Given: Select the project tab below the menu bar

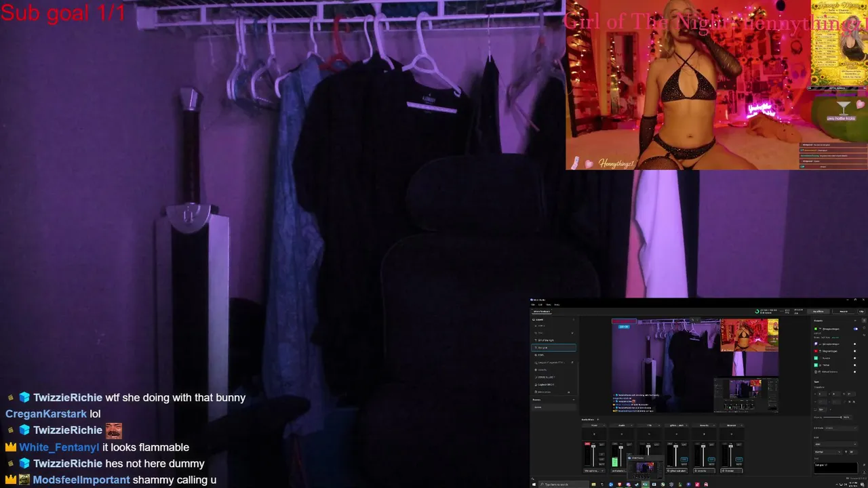Looking at the screenshot, I should coord(542,312).
